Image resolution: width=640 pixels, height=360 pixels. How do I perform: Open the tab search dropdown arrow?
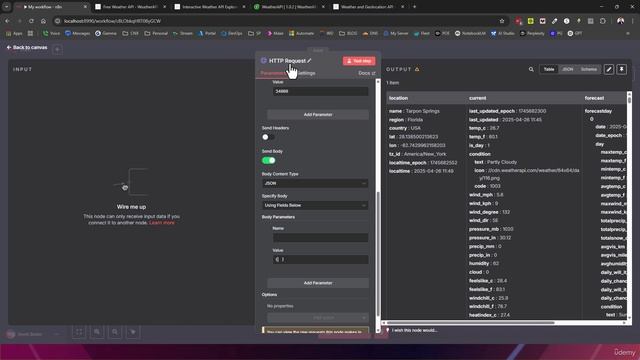tap(6, 7)
